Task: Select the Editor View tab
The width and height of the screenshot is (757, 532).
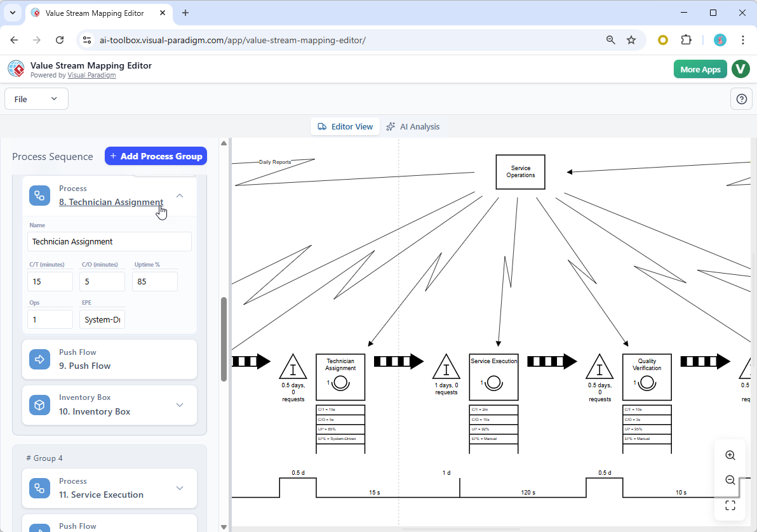Action: click(x=345, y=126)
